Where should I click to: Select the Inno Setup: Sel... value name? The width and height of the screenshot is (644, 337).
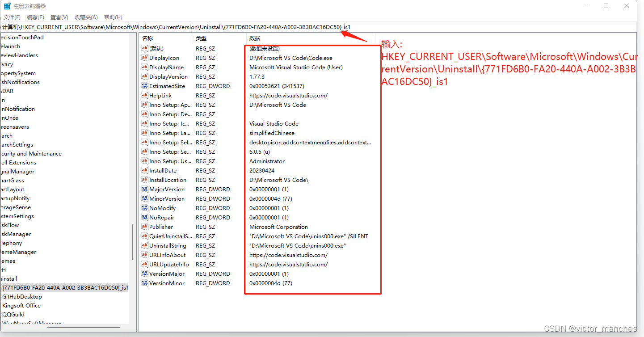(170, 142)
